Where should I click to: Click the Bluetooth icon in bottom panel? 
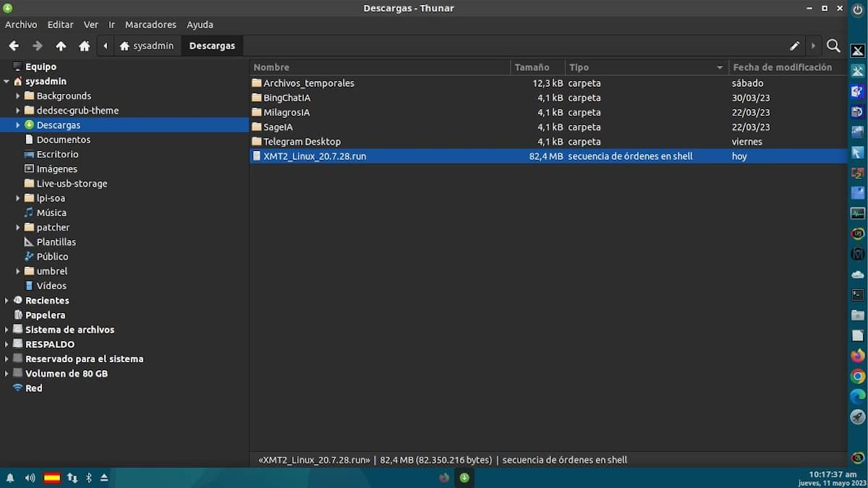pos(89,478)
